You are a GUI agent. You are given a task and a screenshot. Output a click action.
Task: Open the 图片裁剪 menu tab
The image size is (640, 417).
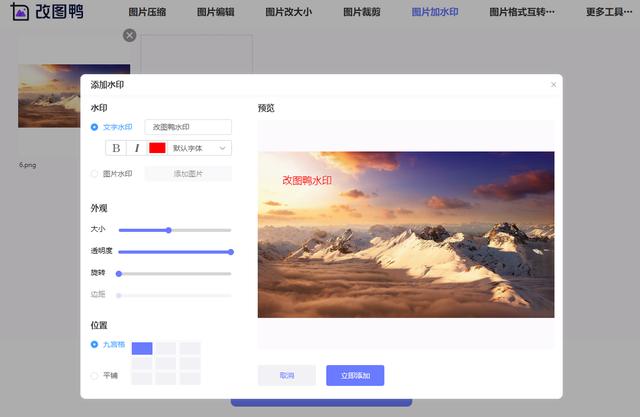(362, 12)
